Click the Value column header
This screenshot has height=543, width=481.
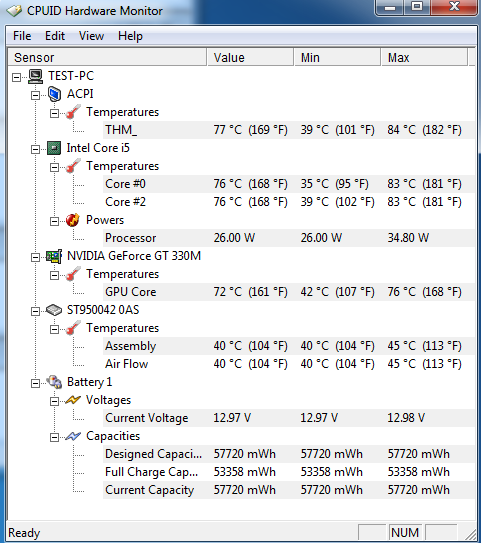[250, 57]
